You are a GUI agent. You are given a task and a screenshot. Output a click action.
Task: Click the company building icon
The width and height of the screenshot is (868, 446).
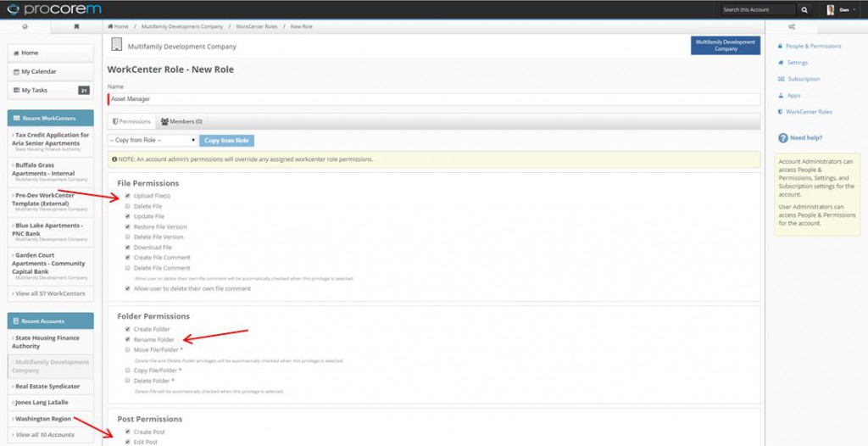[116, 45]
